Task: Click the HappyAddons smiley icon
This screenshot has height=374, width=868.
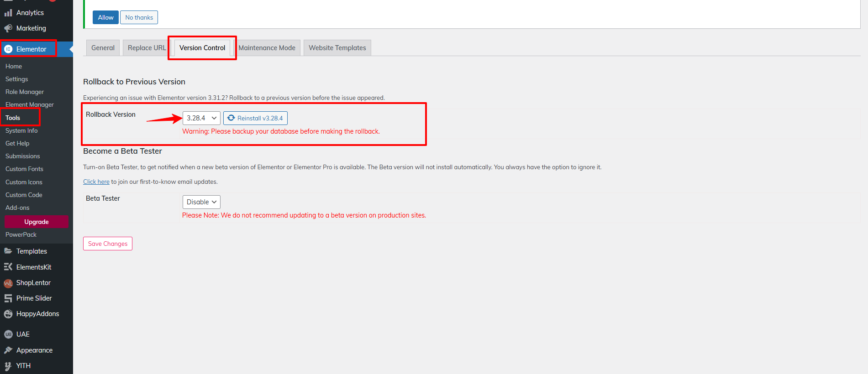Action: point(8,314)
